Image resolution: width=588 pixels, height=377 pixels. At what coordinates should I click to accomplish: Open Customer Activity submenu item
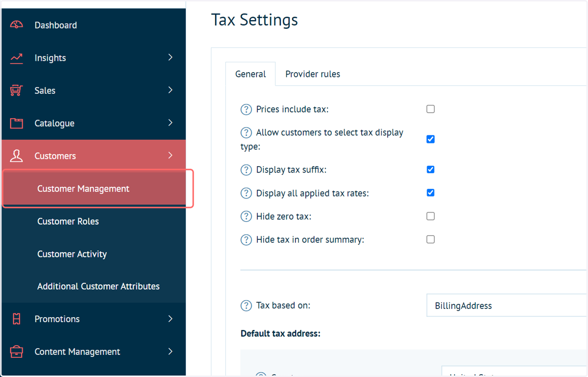pyautogui.click(x=94, y=254)
